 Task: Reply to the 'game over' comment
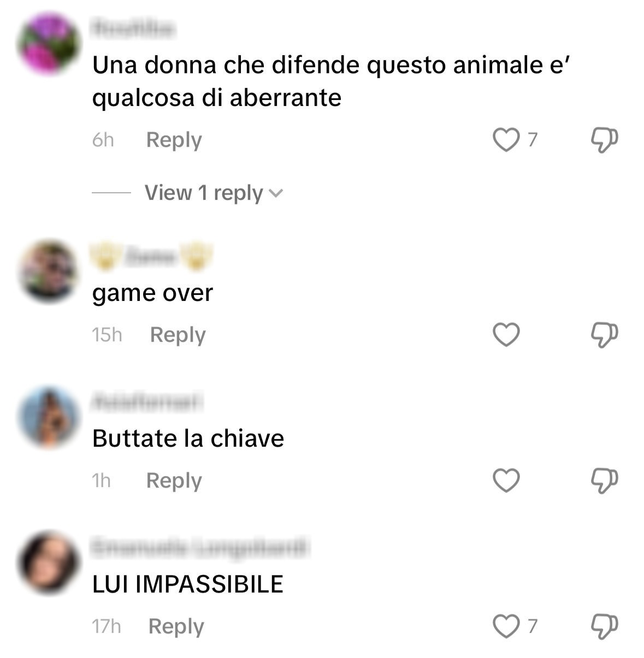pos(178,334)
